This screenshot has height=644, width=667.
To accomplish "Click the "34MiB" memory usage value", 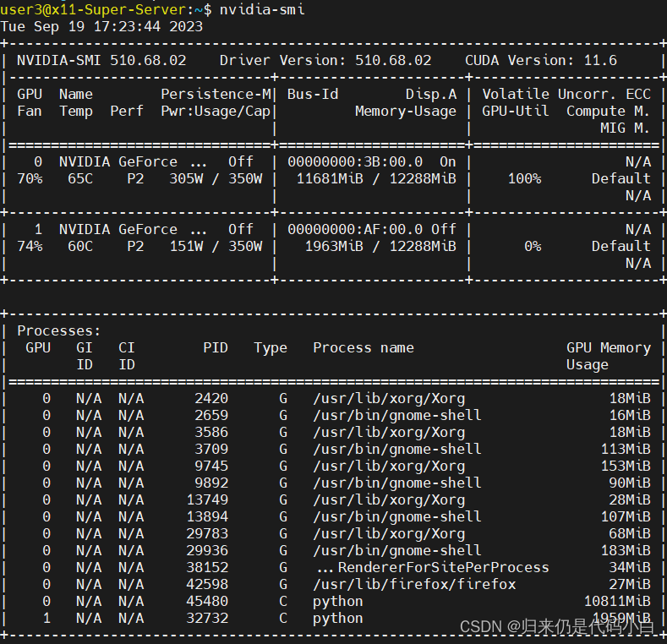I will click(x=630, y=567).
